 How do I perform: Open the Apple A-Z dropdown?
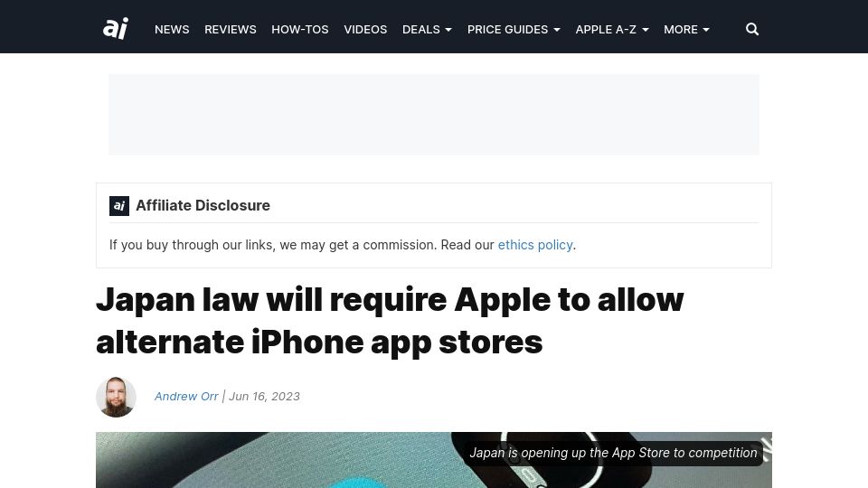[x=612, y=29]
